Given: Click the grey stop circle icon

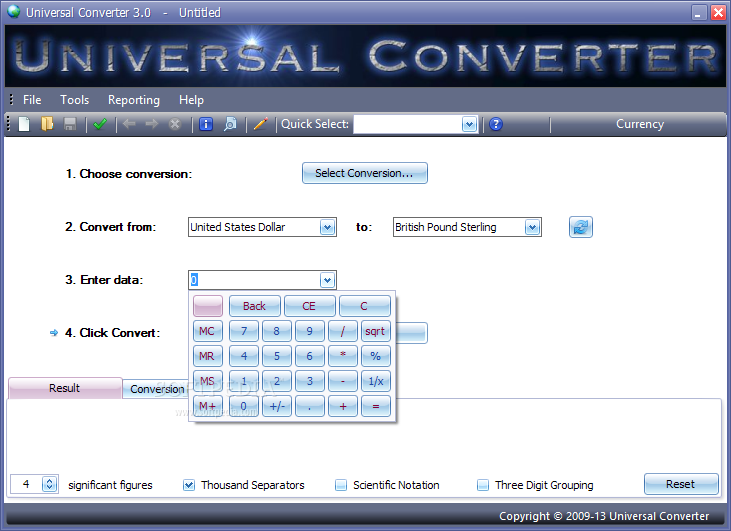Looking at the screenshot, I should point(175,124).
